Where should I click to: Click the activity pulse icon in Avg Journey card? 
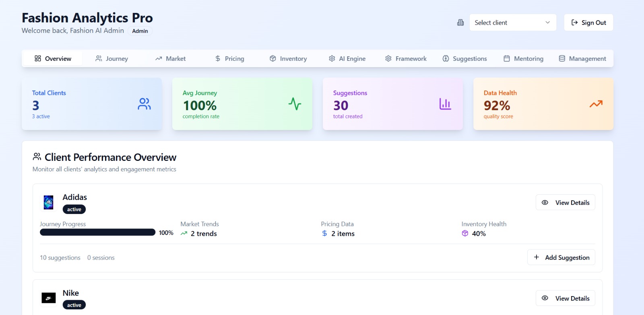pyautogui.click(x=295, y=104)
